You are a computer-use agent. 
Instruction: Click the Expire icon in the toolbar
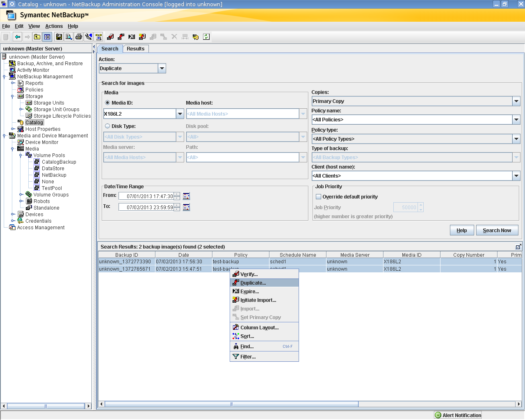132,37
